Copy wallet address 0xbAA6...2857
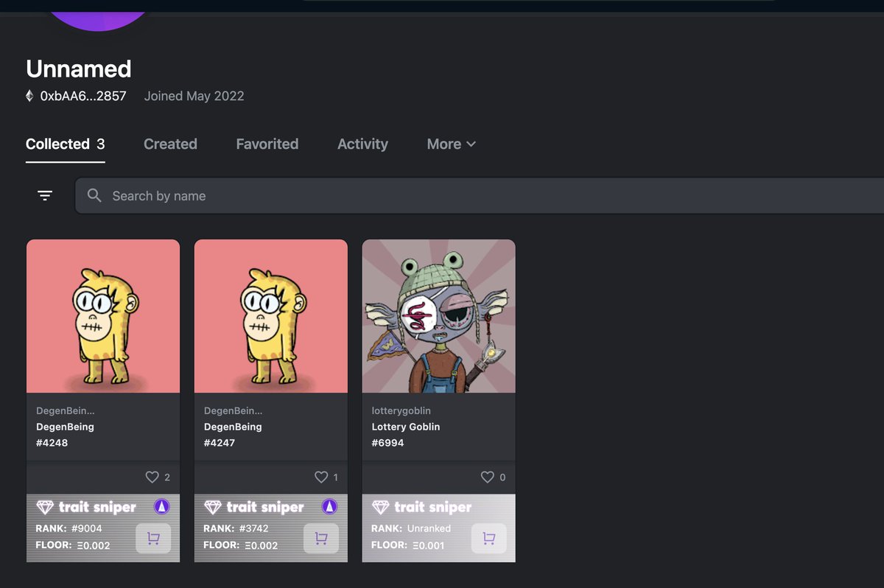The image size is (884, 588). click(x=83, y=96)
